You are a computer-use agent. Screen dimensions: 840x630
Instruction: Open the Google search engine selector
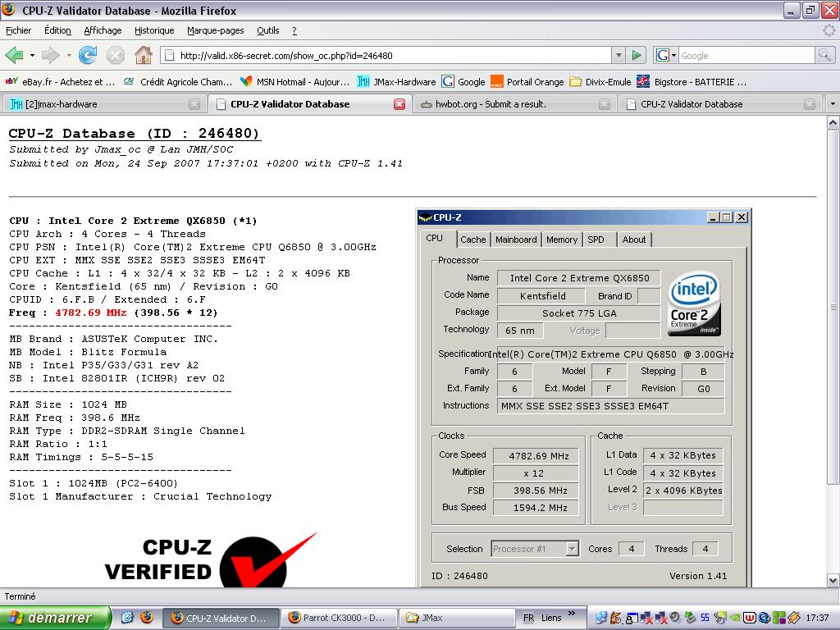pos(666,55)
